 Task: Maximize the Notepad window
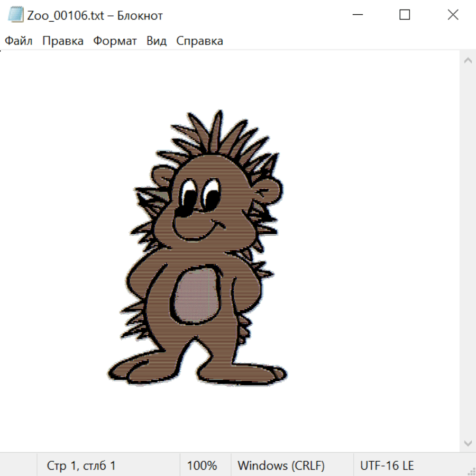(405, 15)
